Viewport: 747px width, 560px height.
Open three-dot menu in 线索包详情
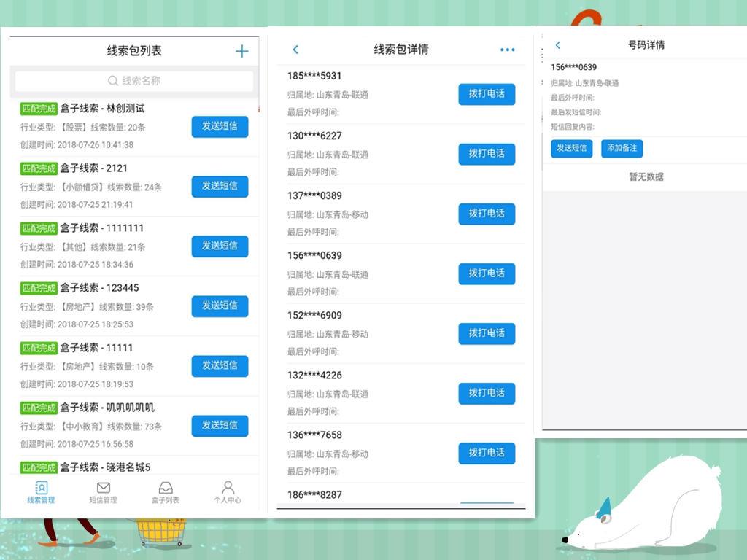pyautogui.click(x=507, y=50)
